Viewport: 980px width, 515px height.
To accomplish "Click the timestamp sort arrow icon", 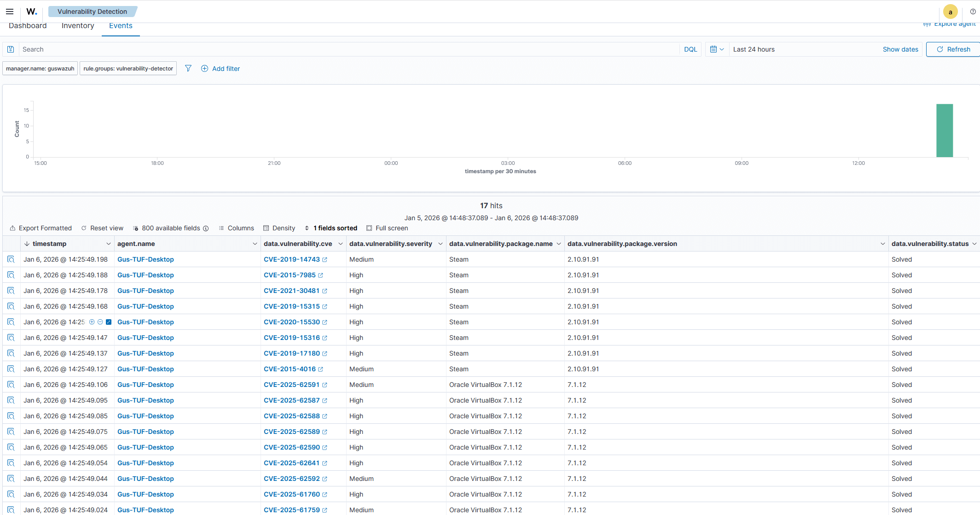I will click(27, 244).
